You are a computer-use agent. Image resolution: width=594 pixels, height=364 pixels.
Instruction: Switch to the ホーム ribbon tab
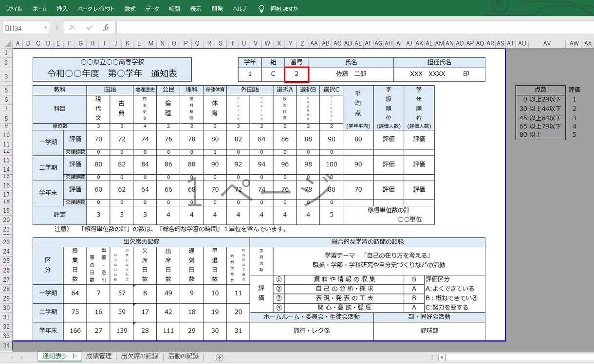click(40, 9)
